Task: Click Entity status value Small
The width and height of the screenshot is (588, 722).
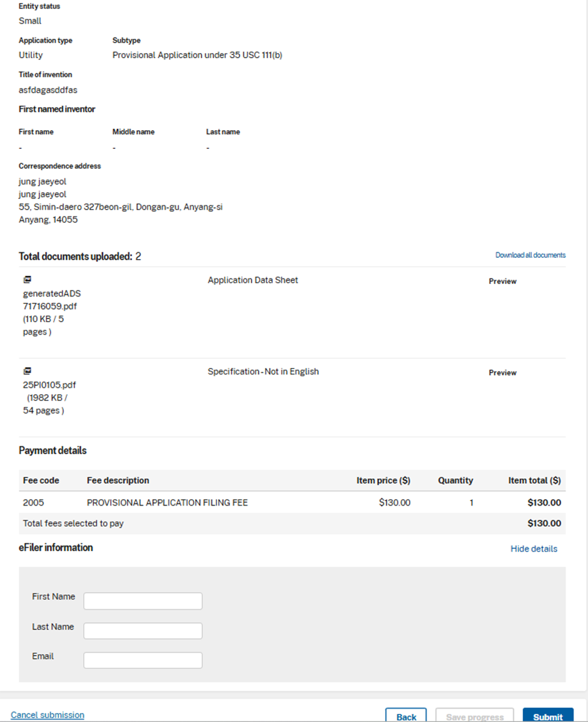Action: (30, 21)
